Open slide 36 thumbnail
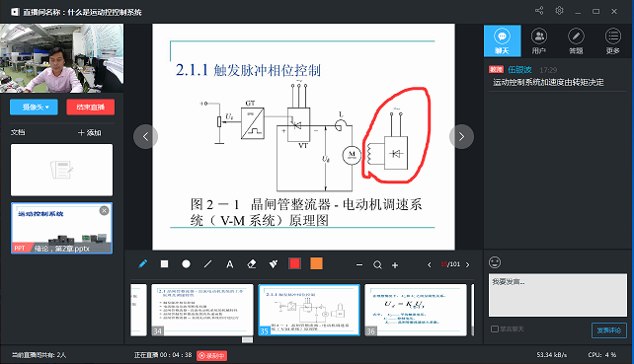This screenshot has height=364, width=634. (416, 310)
